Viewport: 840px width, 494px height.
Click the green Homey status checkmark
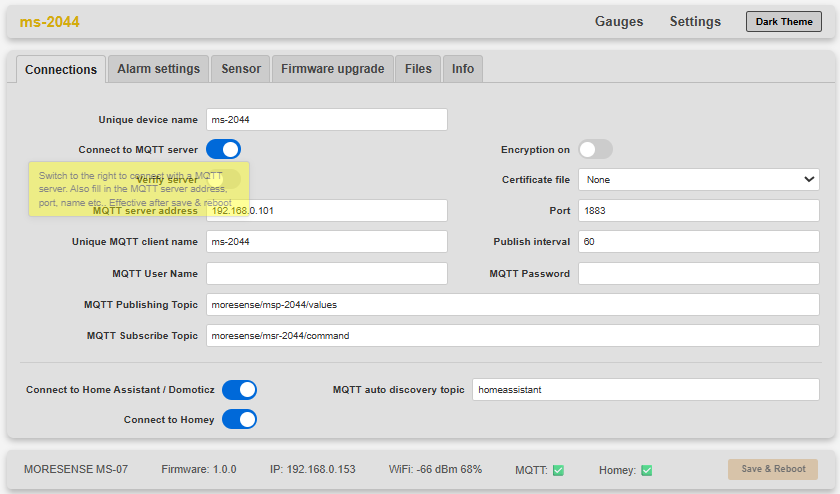pos(646,470)
